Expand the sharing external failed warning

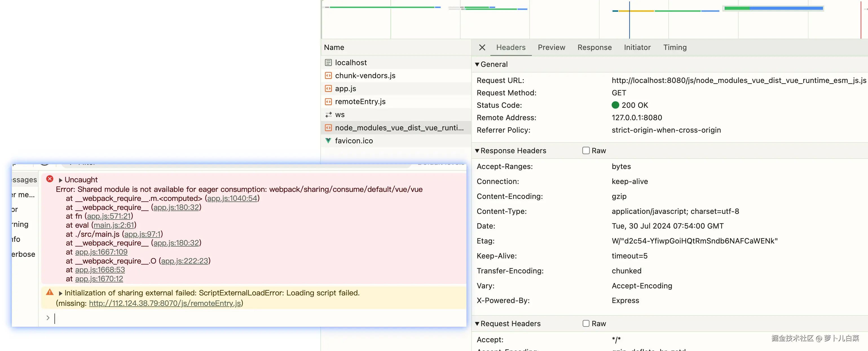[61, 293]
